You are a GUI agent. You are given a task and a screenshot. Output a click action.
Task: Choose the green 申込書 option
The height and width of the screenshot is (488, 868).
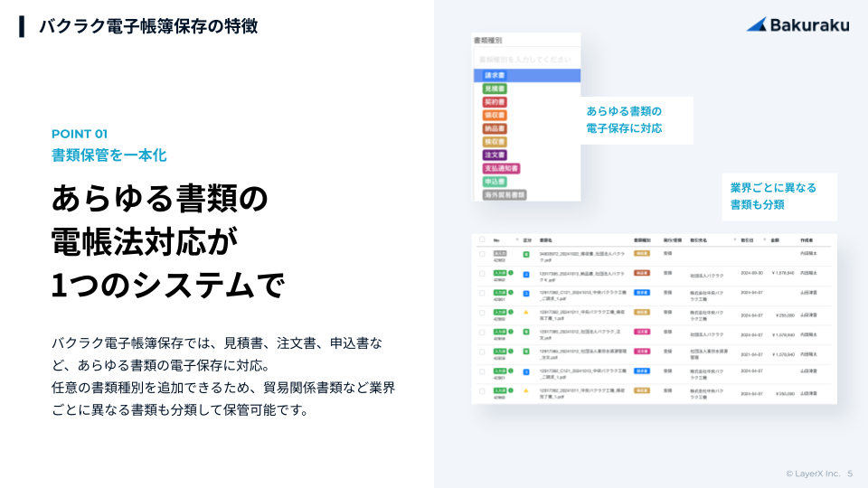[495, 182]
